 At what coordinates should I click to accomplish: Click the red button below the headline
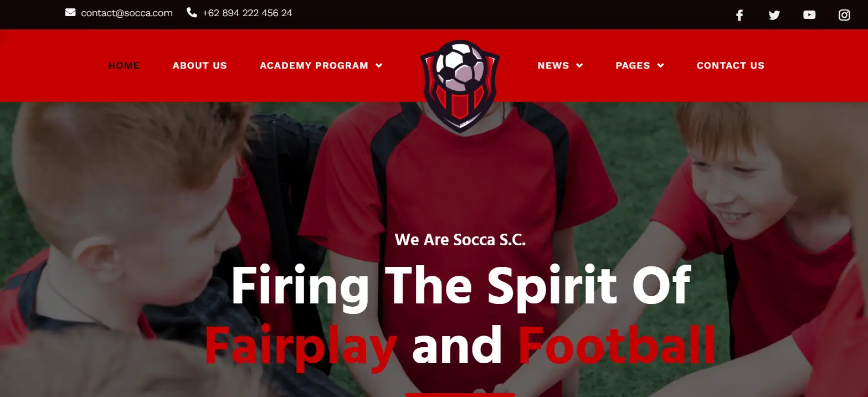(x=460, y=395)
